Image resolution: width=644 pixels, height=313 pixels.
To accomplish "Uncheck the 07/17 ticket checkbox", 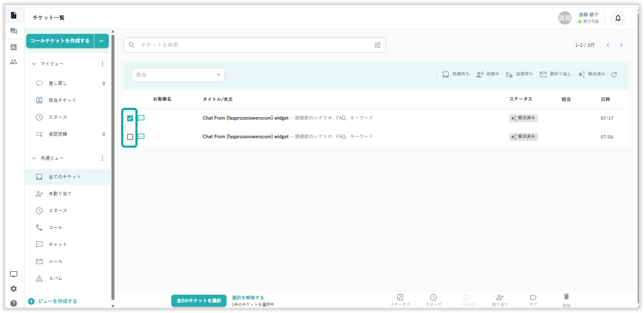I will [x=130, y=118].
